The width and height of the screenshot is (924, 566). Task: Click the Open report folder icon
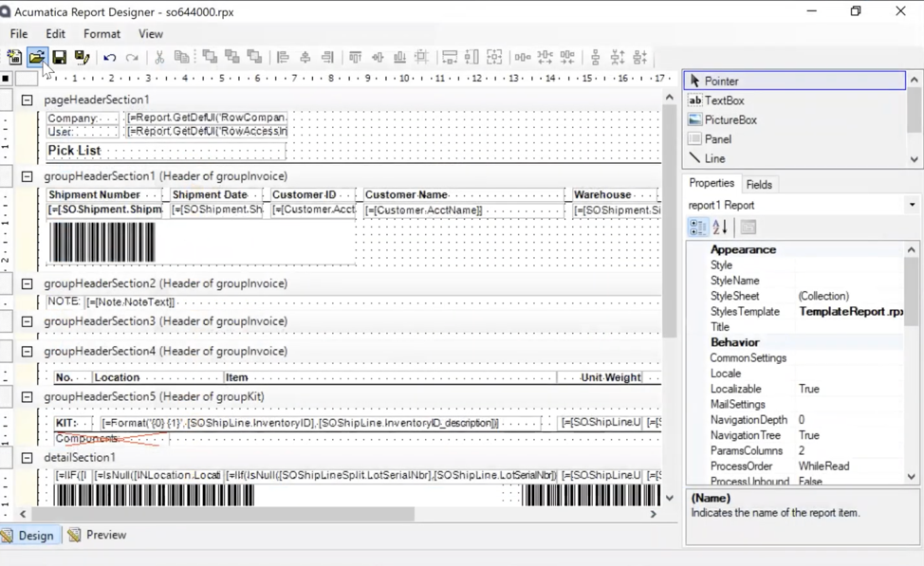point(37,57)
